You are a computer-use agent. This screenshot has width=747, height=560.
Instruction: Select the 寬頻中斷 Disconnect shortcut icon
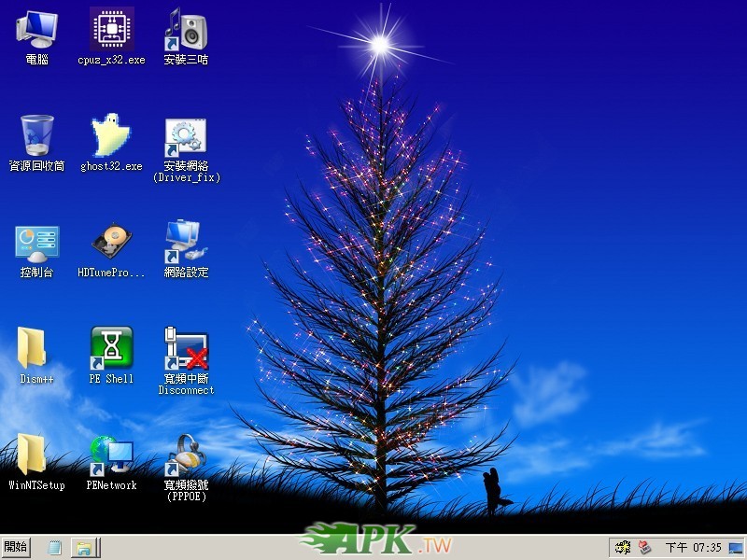point(186,348)
